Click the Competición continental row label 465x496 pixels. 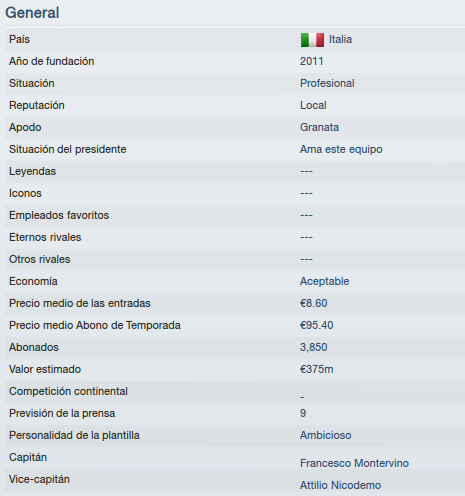click(x=68, y=391)
